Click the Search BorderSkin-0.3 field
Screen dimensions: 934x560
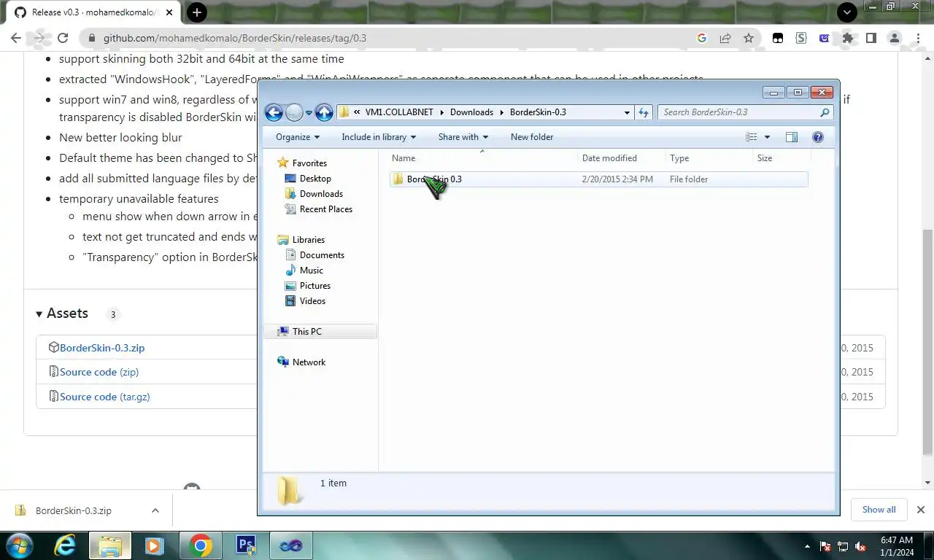745,112
